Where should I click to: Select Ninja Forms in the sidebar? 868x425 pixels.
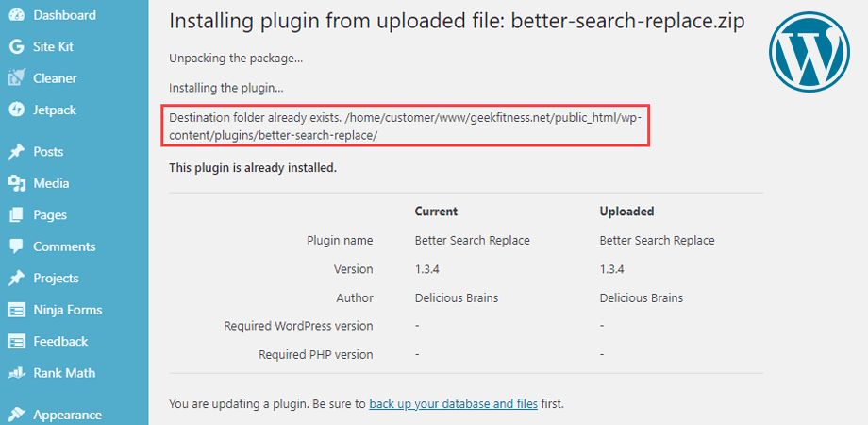68,310
